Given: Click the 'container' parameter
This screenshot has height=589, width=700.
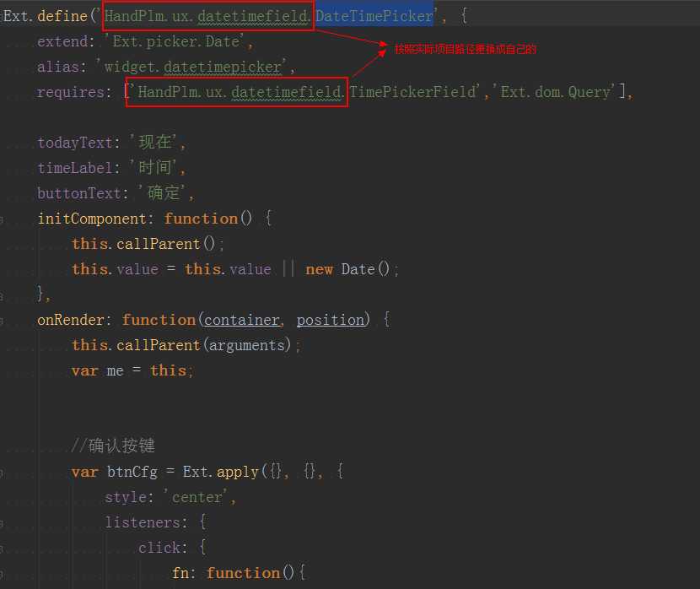Looking at the screenshot, I should point(242,320).
